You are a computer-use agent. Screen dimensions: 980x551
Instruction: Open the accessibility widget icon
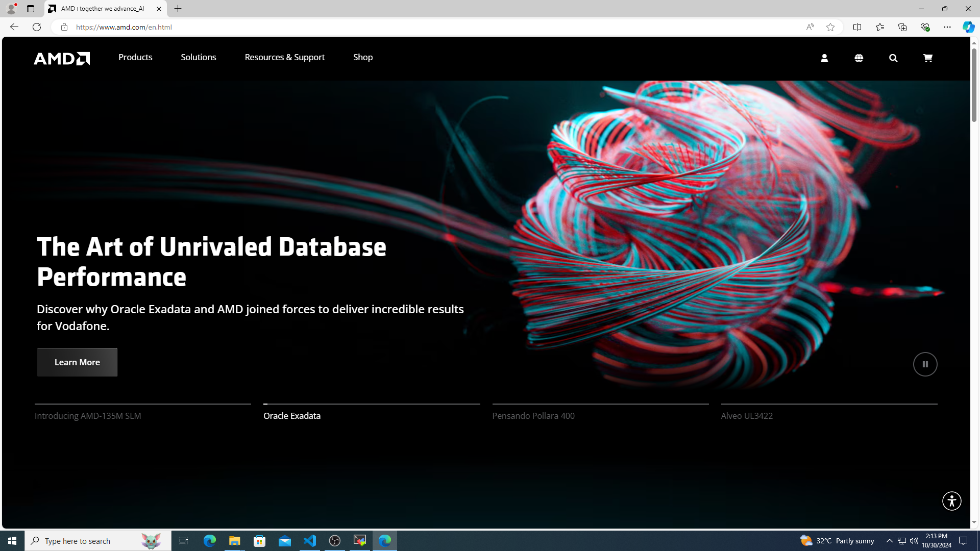click(951, 501)
